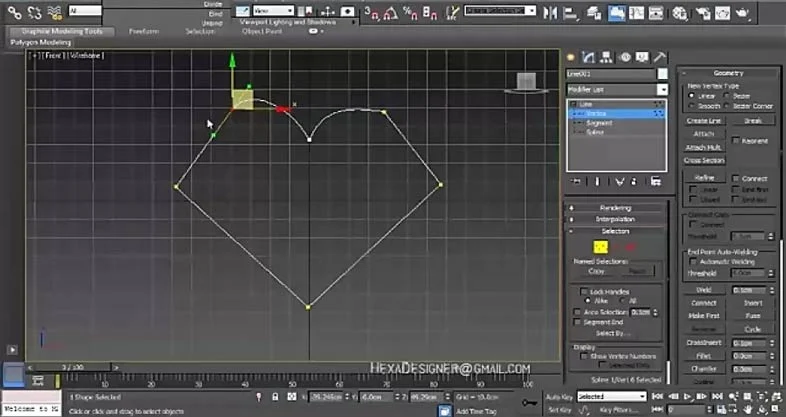
Task: Open the Selection Filter dropdown
Action: coord(85,10)
